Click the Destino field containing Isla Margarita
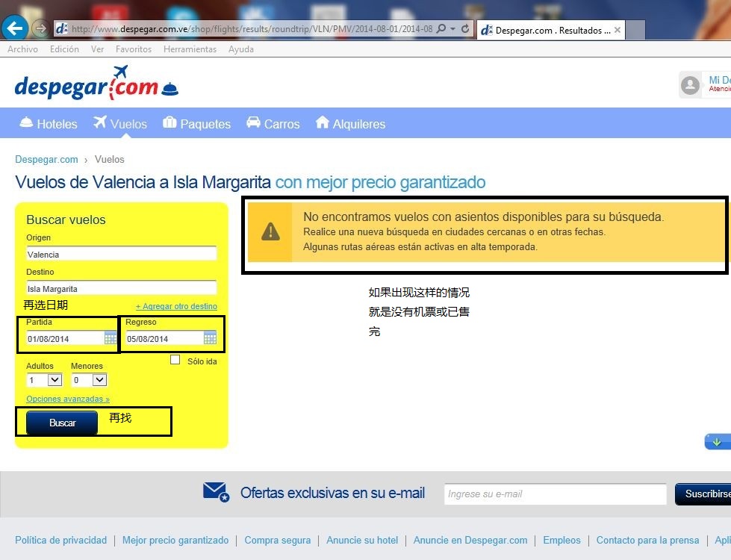This screenshot has width=731, height=560. coord(121,289)
